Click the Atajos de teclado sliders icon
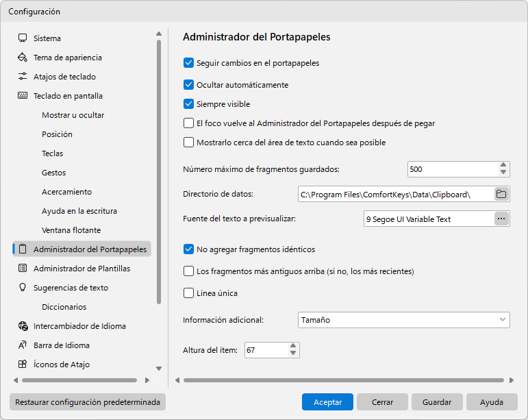Viewport: 528px width, 420px height. tap(23, 77)
